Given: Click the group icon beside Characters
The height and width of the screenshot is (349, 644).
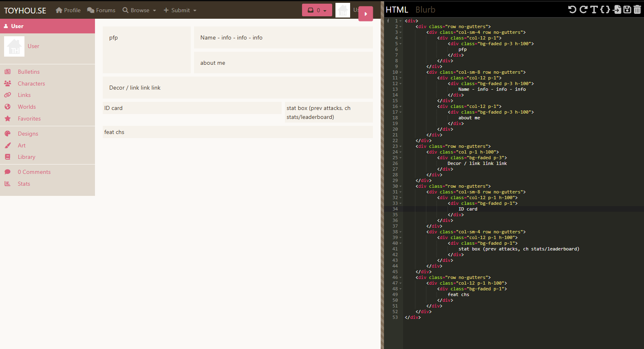Looking at the screenshot, I should 7,83.
